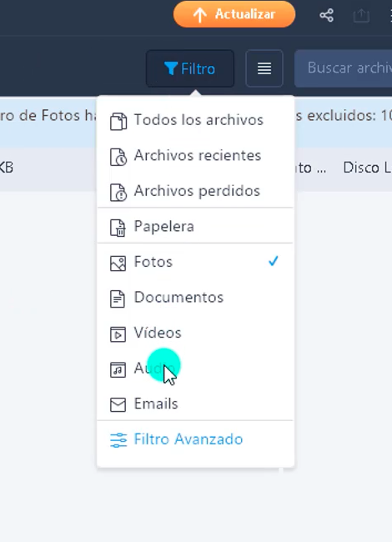Click the Emails envelope icon
392x542 pixels.
pos(118,404)
